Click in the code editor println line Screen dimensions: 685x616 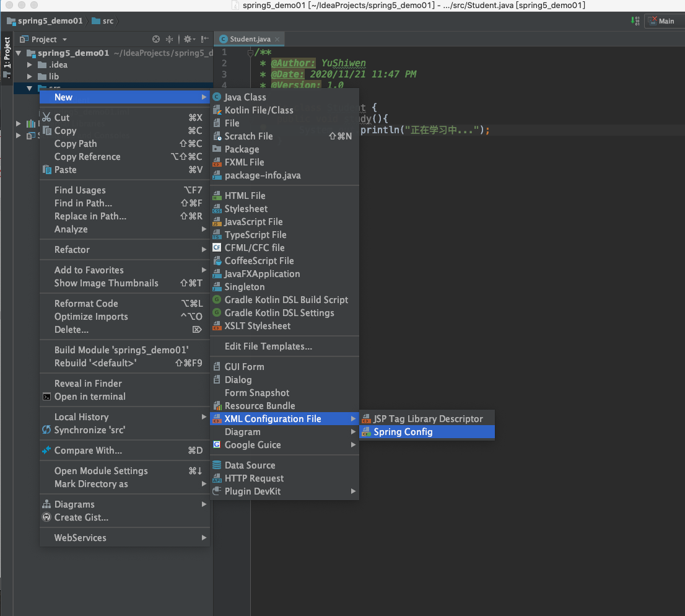[425, 130]
